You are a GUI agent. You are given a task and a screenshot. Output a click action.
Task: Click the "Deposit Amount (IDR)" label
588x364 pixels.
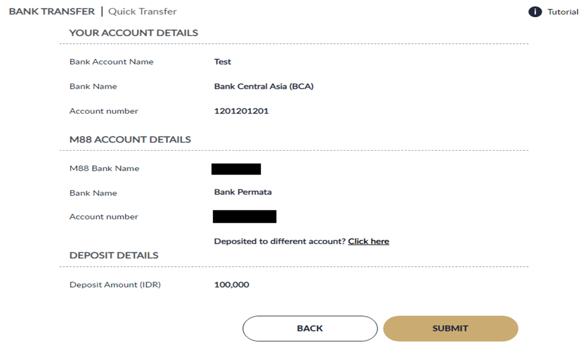[115, 285]
